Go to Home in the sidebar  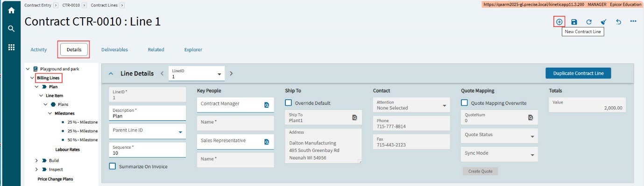coord(11,10)
